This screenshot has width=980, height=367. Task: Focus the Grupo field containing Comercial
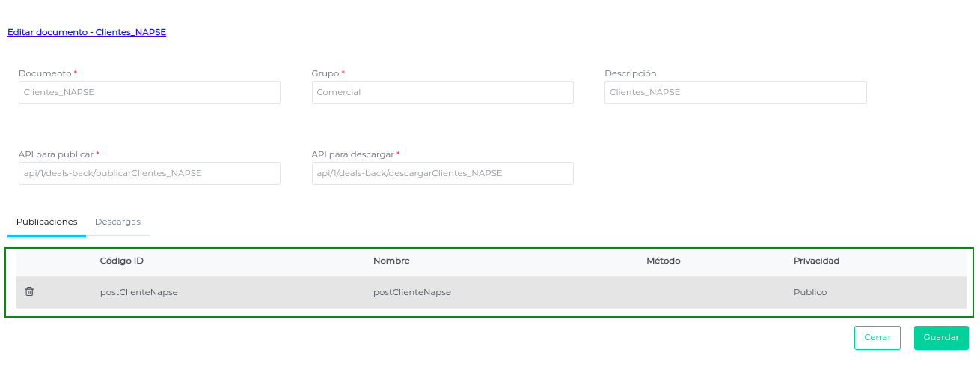pyautogui.click(x=442, y=92)
